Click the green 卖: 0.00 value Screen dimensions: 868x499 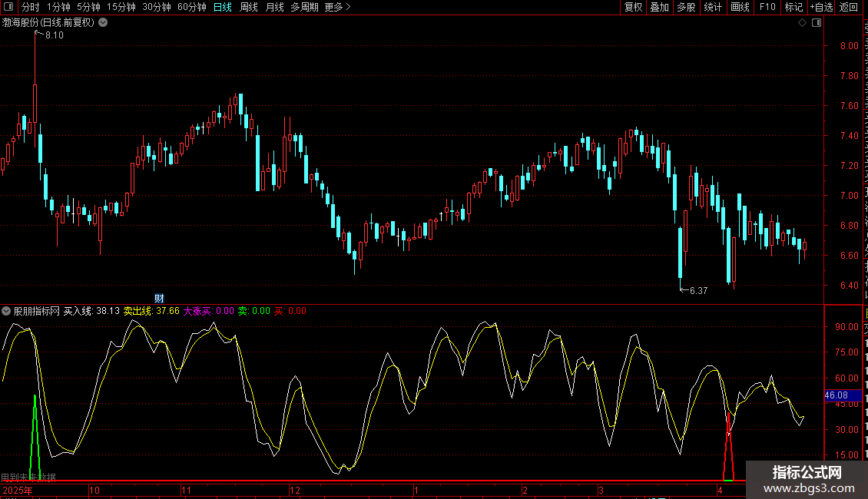click(254, 311)
